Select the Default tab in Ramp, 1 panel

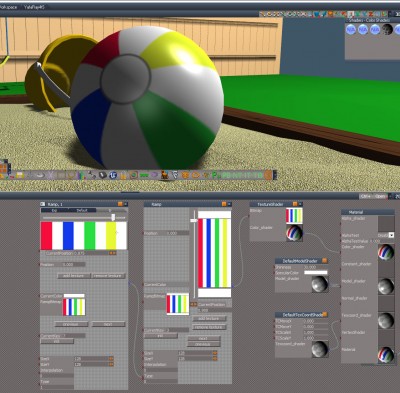[x=82, y=210]
